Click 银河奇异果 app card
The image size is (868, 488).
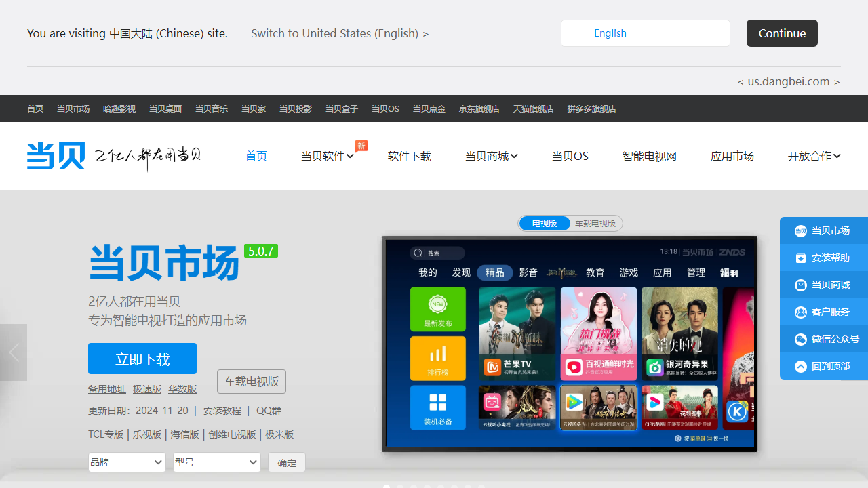coord(679,333)
